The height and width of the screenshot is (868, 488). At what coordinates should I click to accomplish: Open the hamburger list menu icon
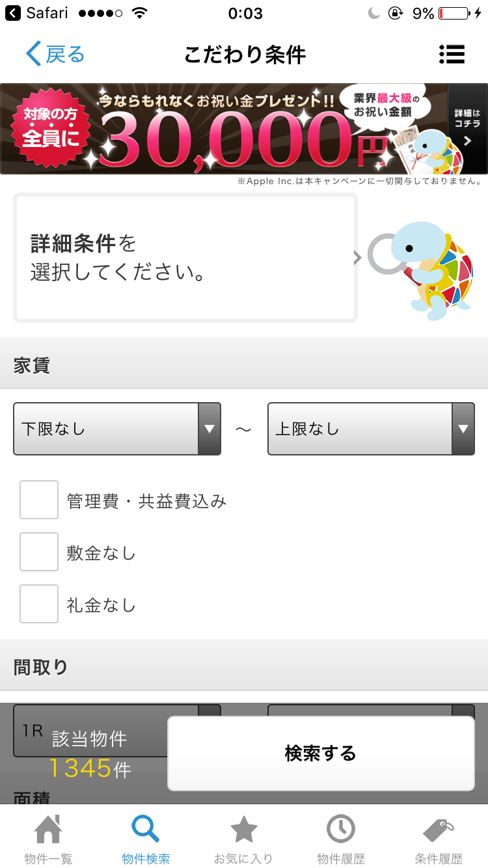click(x=452, y=54)
